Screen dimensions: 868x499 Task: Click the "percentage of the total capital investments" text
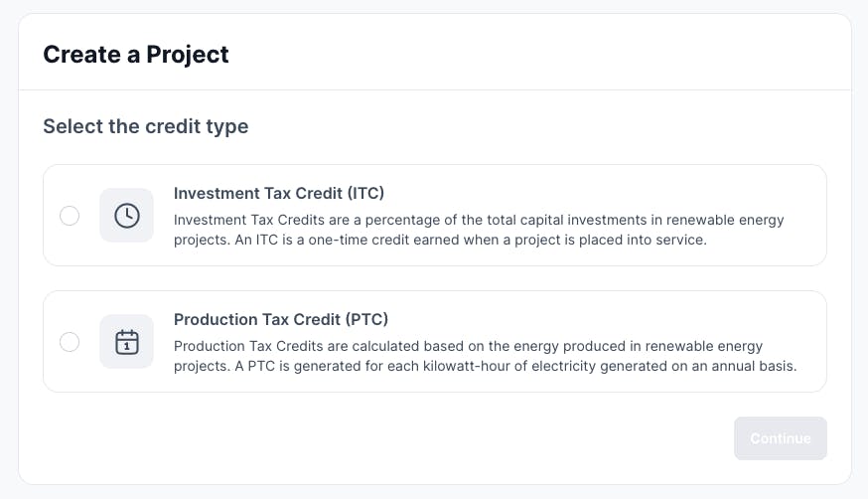point(465,219)
